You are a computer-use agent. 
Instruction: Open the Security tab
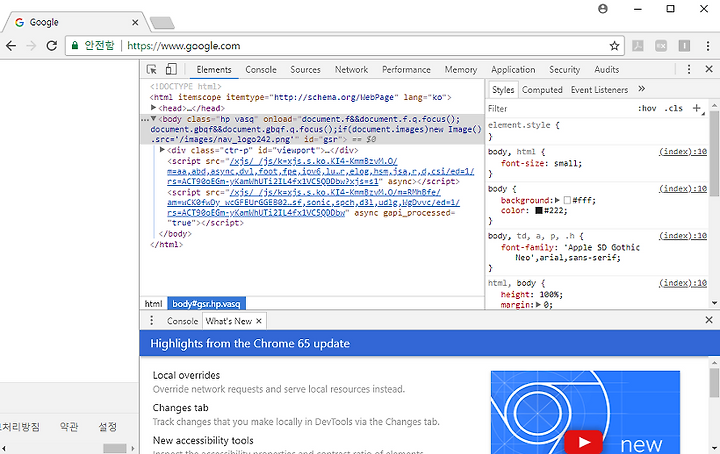pyautogui.click(x=564, y=69)
